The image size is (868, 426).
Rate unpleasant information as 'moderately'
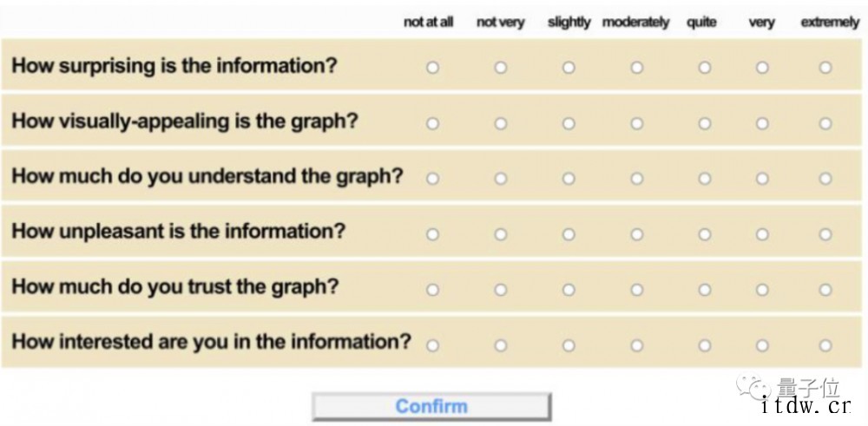[636, 234]
